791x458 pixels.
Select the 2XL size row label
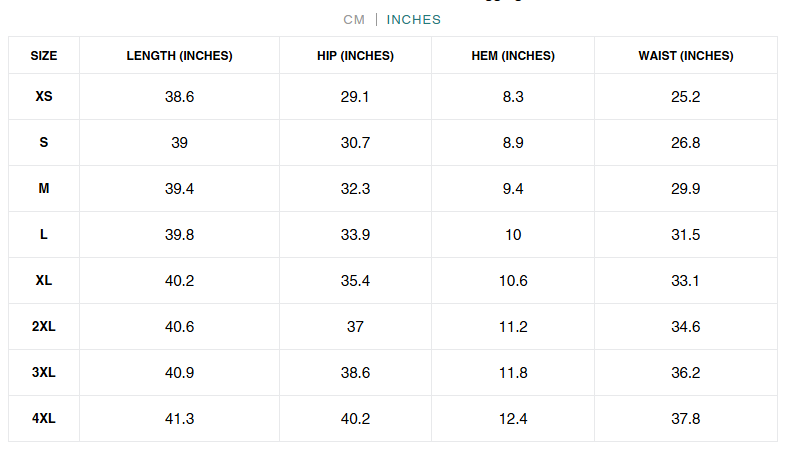[44, 327]
